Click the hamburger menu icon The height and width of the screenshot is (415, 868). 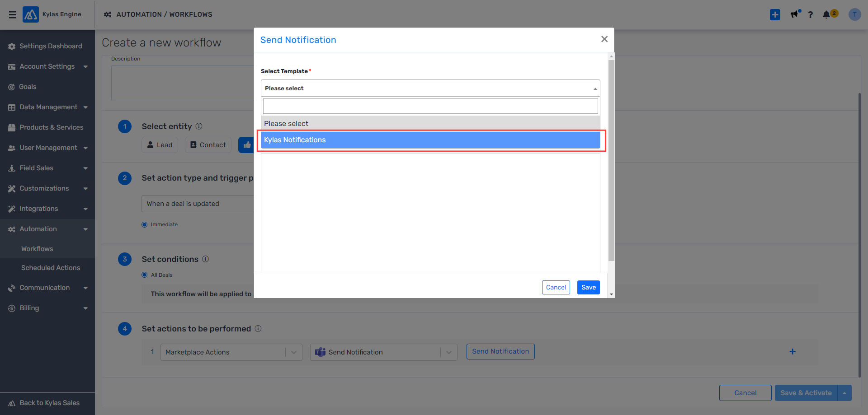point(13,14)
